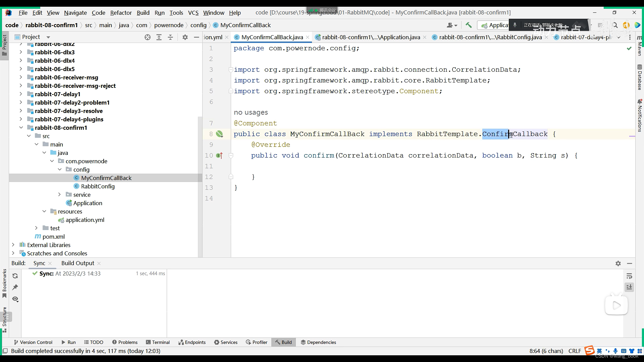The image size is (644, 362).
Task: Collapse the rabbit-08-confirm1 module folder
Action: pos(21,128)
